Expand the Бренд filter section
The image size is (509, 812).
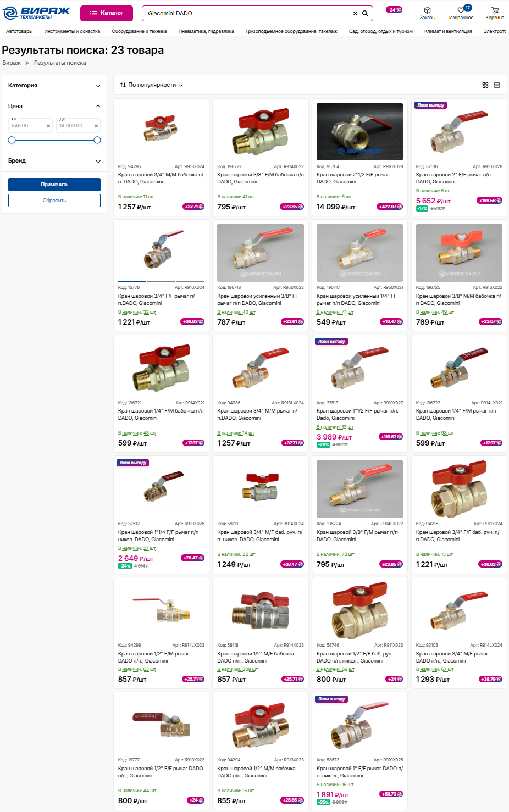coord(54,161)
